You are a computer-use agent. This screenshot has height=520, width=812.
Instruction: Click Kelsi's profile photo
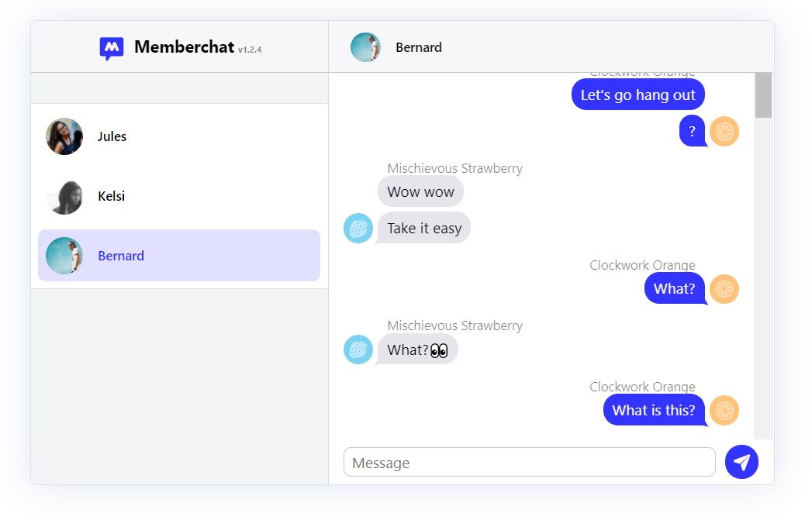[64, 196]
